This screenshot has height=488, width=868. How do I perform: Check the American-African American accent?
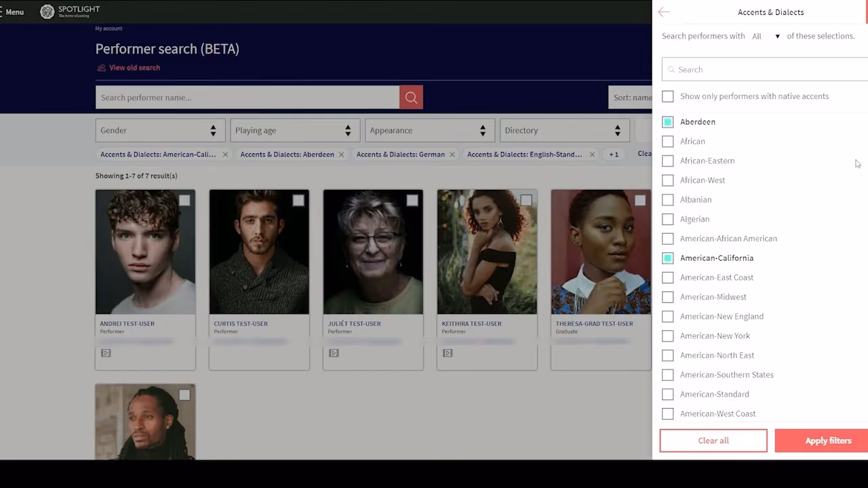(668, 239)
